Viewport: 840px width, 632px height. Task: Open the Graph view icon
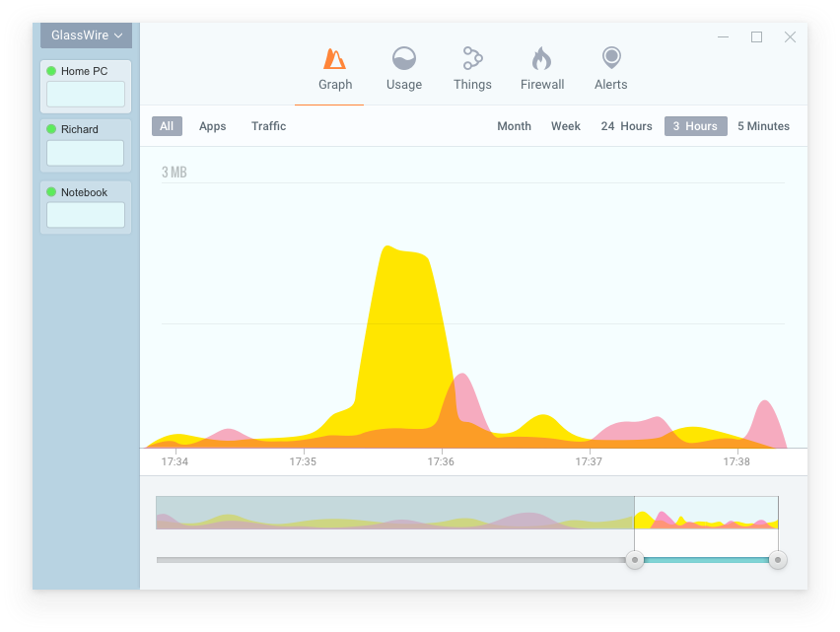[333, 59]
